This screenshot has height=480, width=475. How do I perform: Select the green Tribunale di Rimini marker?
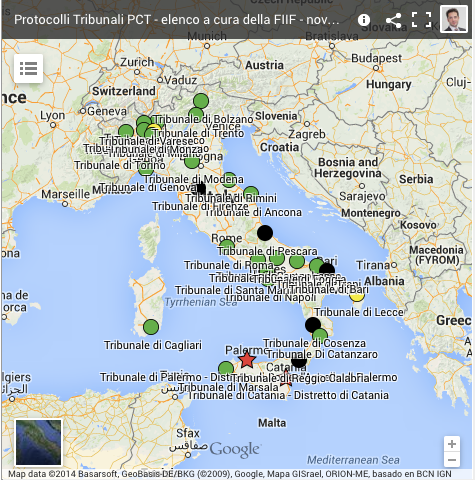tap(229, 179)
